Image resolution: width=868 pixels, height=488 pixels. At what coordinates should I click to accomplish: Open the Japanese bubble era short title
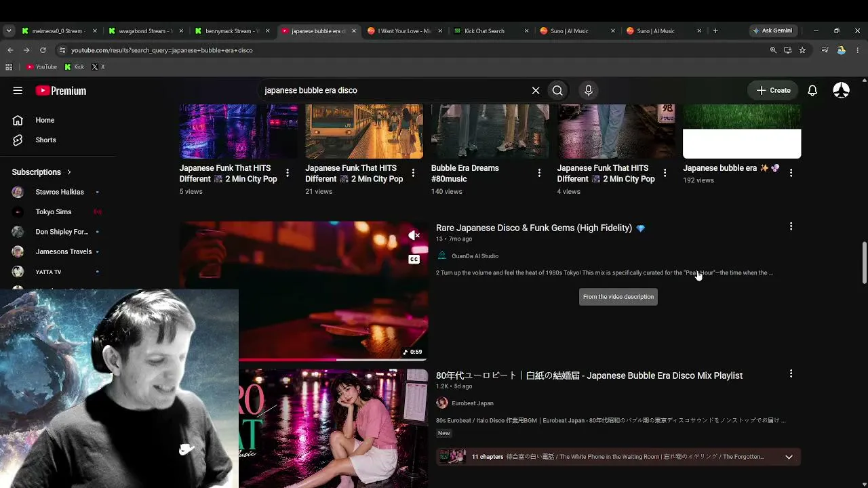731,168
